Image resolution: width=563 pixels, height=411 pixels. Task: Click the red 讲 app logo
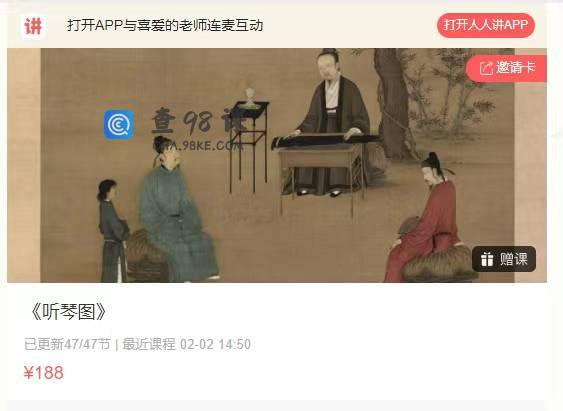click(33, 26)
